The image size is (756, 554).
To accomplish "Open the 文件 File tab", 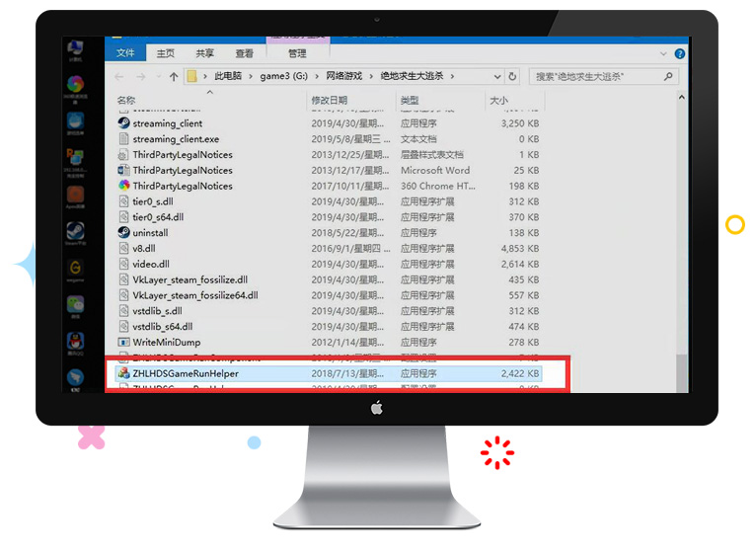I will click(125, 53).
